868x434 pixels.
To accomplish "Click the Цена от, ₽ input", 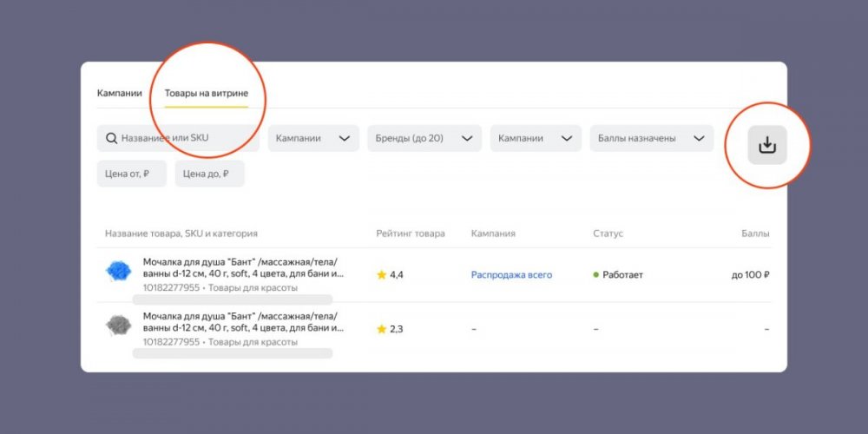I will (x=131, y=174).
